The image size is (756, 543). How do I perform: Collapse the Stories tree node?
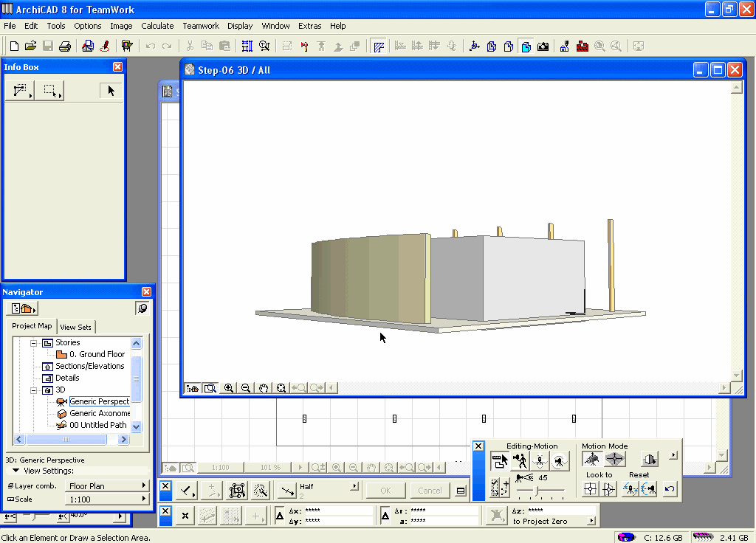(33, 343)
